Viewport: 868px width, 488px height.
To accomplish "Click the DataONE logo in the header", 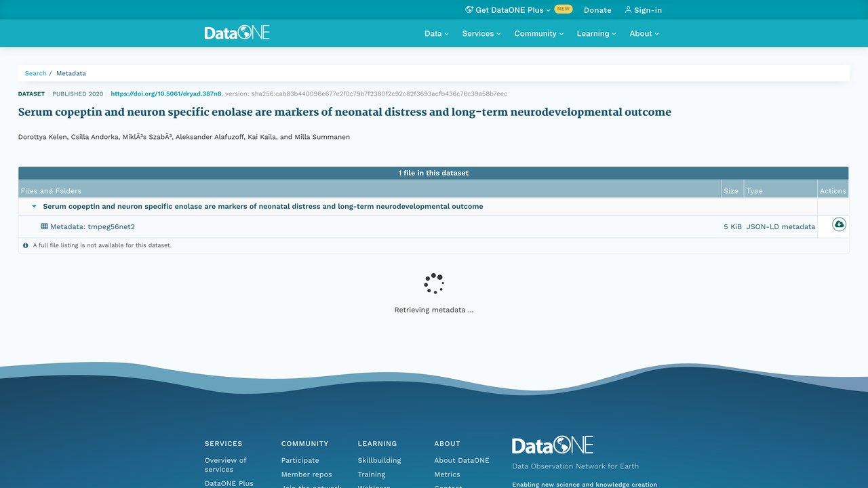I will point(237,33).
